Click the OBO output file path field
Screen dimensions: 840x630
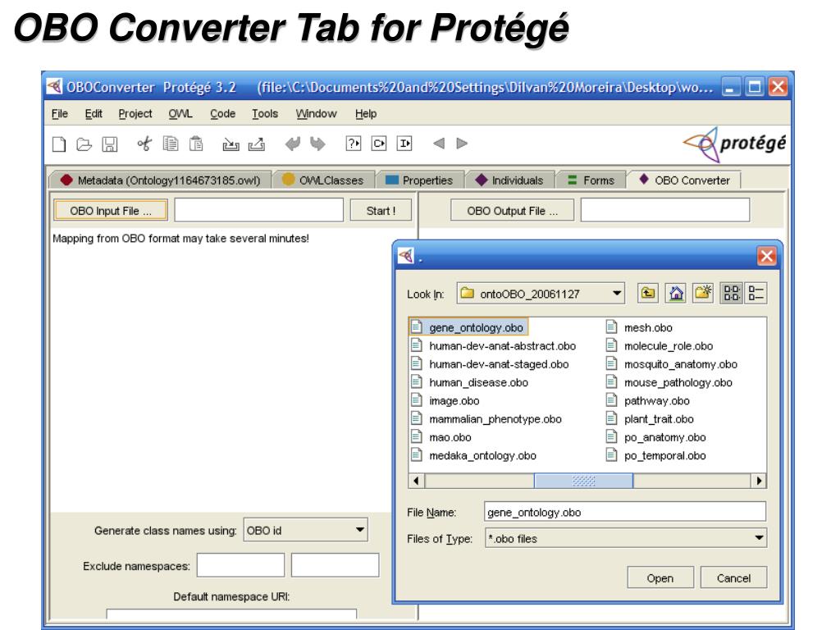(x=664, y=210)
